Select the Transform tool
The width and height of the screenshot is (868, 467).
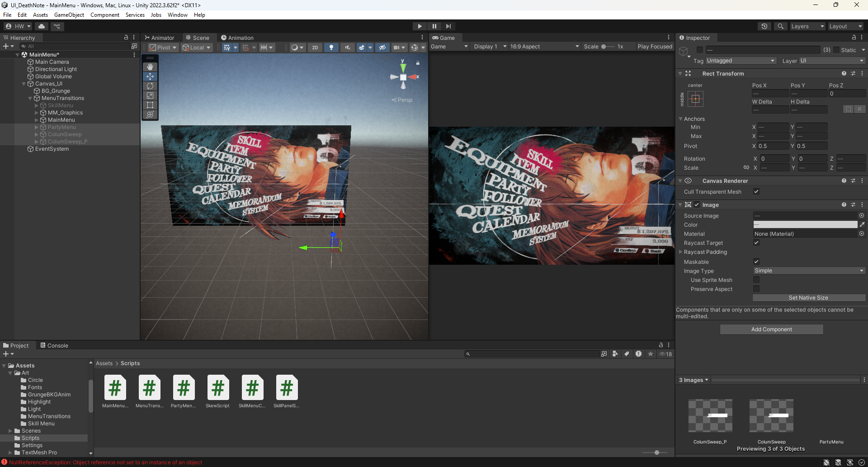click(150, 114)
